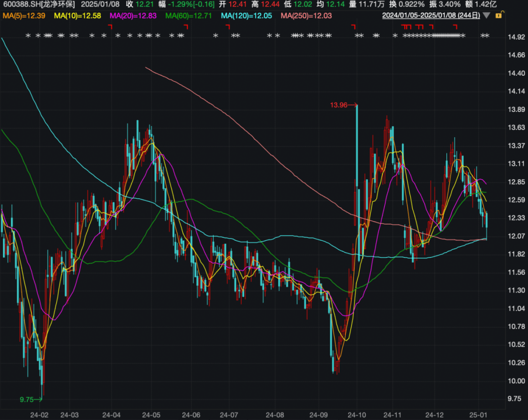Screen dimensions: 528x420
Task: Click the 9.75 low price annotation
Action: click(26, 399)
